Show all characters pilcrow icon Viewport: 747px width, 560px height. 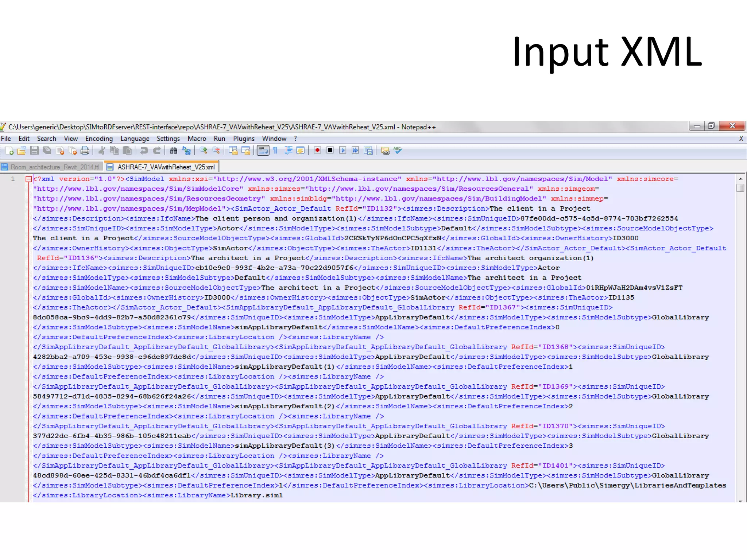coord(275,150)
